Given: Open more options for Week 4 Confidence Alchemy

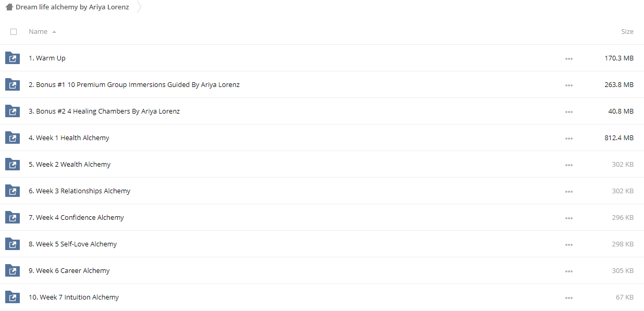Looking at the screenshot, I should pyautogui.click(x=568, y=218).
